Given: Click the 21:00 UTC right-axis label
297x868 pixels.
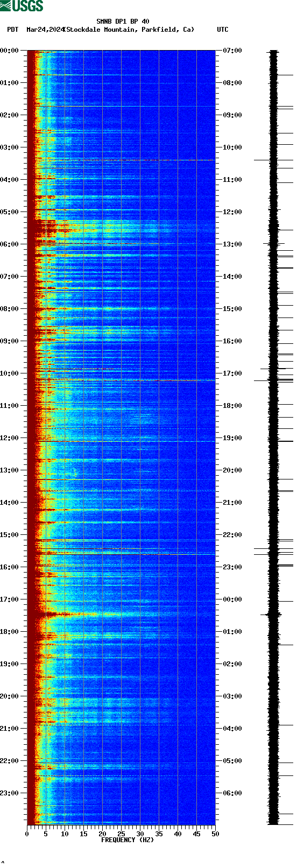Looking at the screenshot, I should (232, 503).
